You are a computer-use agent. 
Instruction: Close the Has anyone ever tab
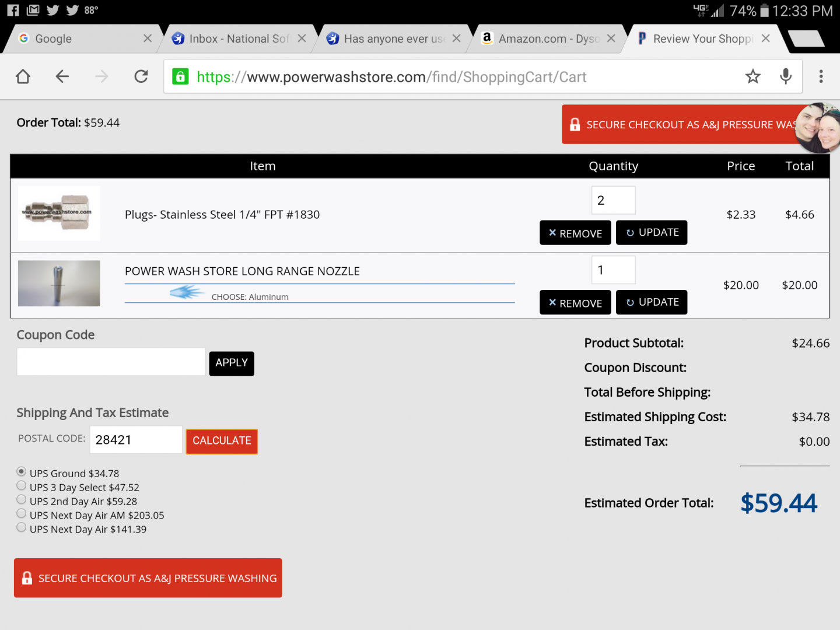coord(456,38)
